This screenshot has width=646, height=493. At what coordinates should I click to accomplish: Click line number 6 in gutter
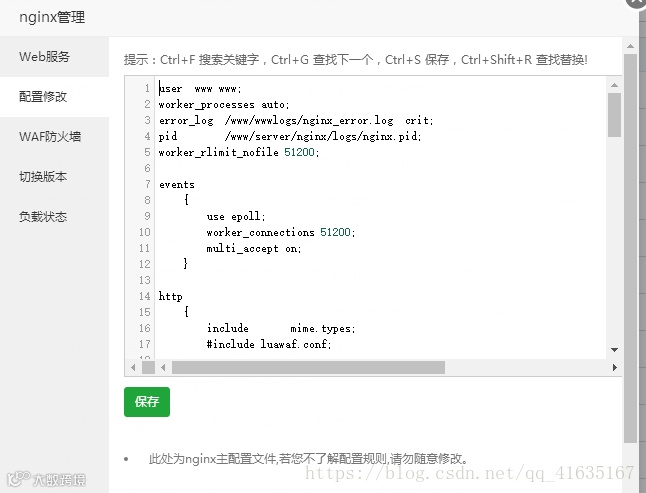point(147,168)
